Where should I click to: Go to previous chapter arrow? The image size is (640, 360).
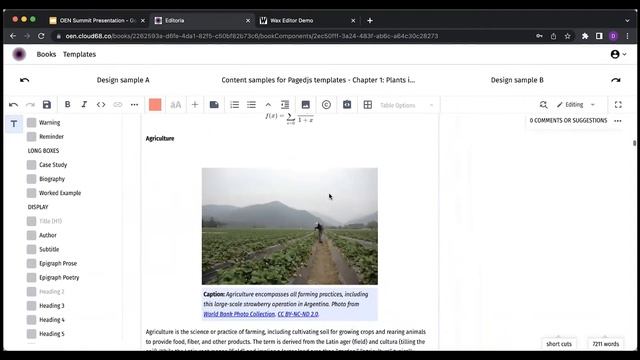[24, 80]
